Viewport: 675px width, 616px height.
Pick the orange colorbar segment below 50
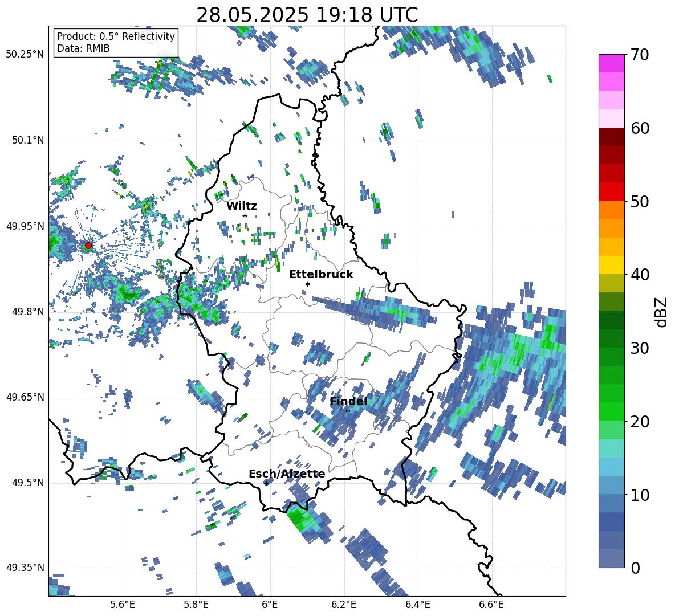(611, 210)
